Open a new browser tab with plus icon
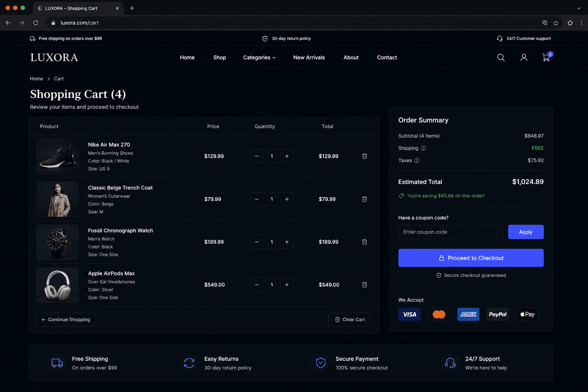Screen dimensions: 588x392 [x=132, y=8]
